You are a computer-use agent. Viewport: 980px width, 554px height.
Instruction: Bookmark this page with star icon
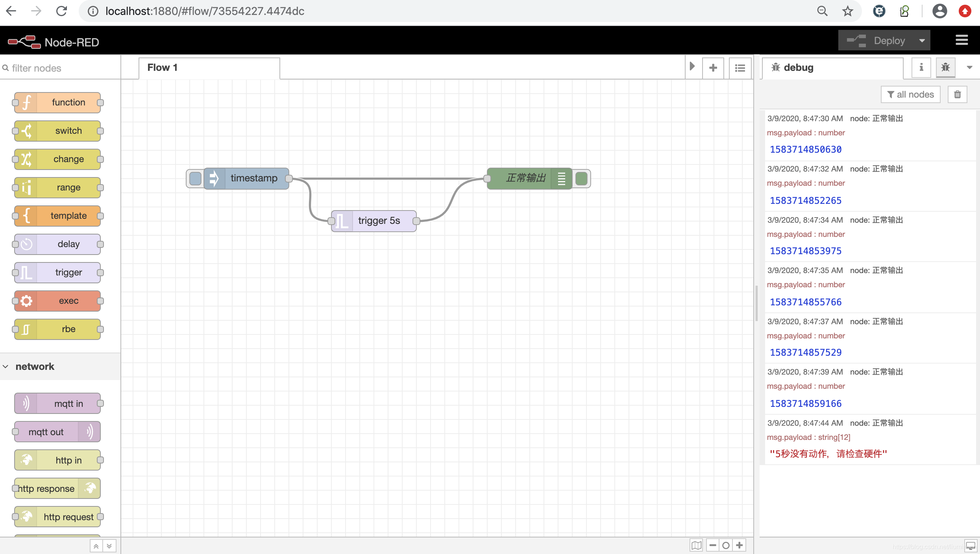pyautogui.click(x=847, y=11)
